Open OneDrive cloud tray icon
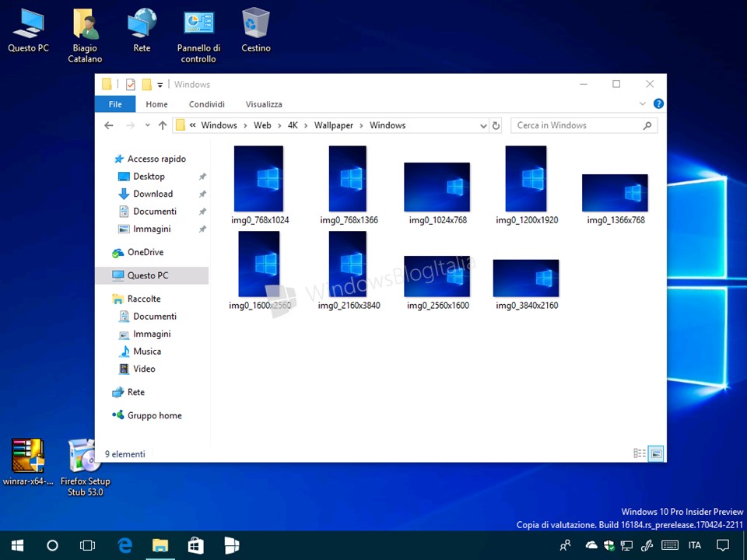This screenshot has height=560, width=747. pos(591,545)
